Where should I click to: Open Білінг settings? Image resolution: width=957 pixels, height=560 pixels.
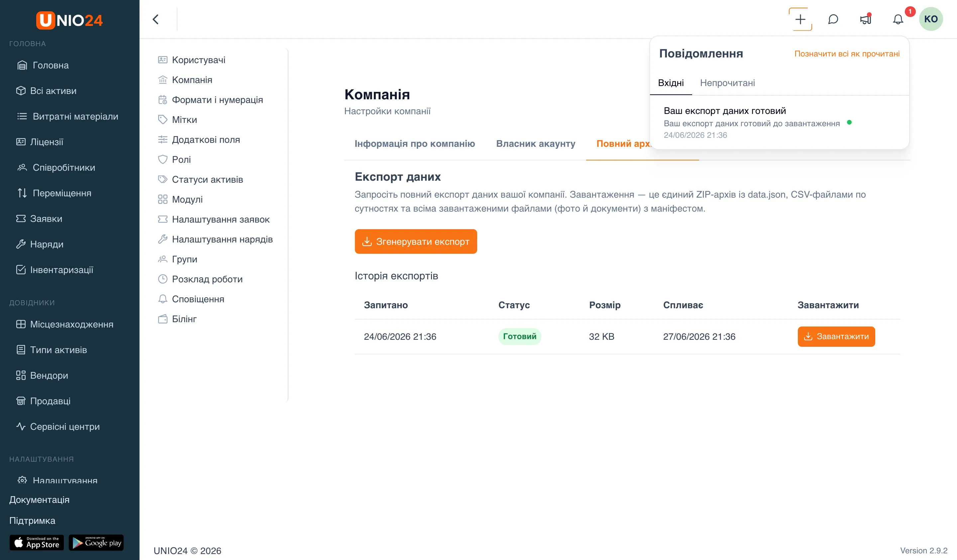coord(178,319)
